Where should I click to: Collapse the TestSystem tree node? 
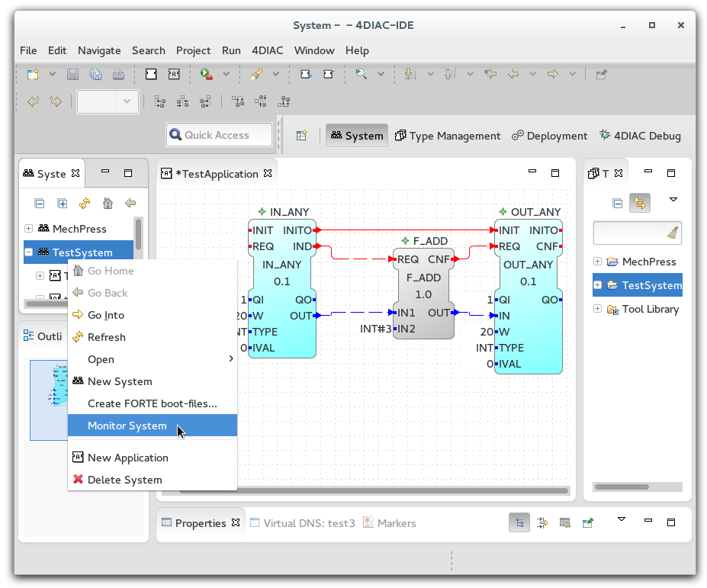29,252
